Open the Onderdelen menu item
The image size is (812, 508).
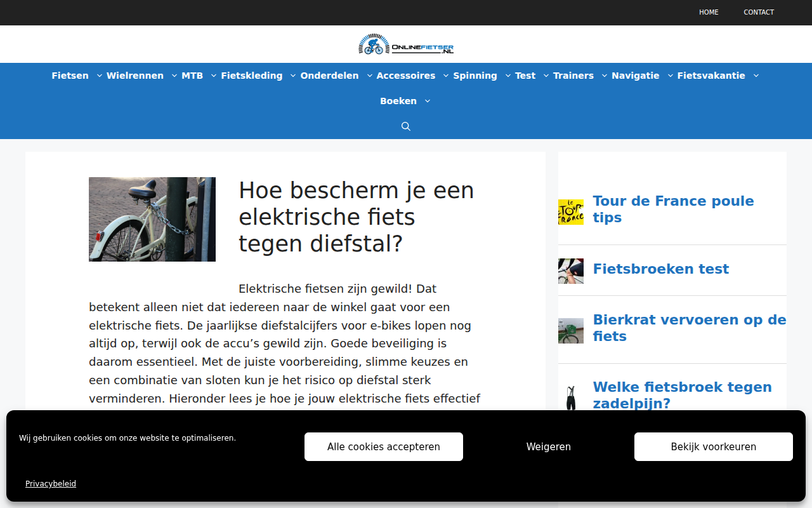[x=329, y=76]
